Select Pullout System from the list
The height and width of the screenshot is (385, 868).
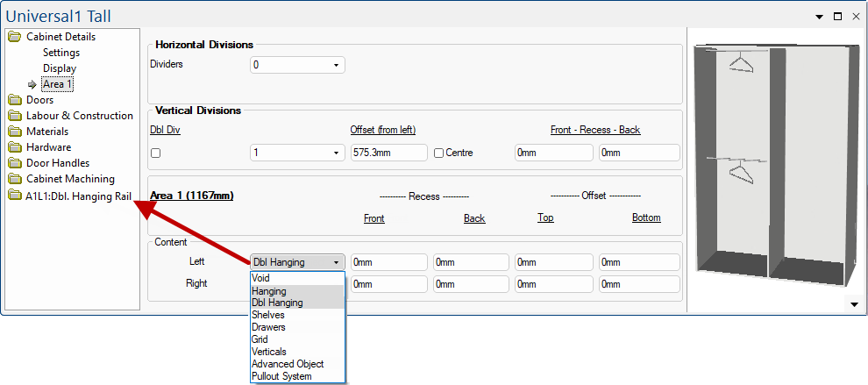(x=281, y=376)
